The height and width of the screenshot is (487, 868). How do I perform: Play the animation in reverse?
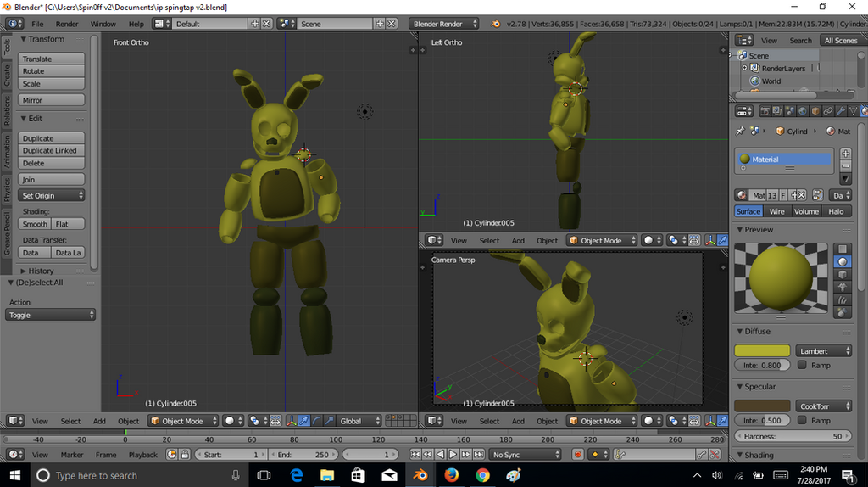440,454
